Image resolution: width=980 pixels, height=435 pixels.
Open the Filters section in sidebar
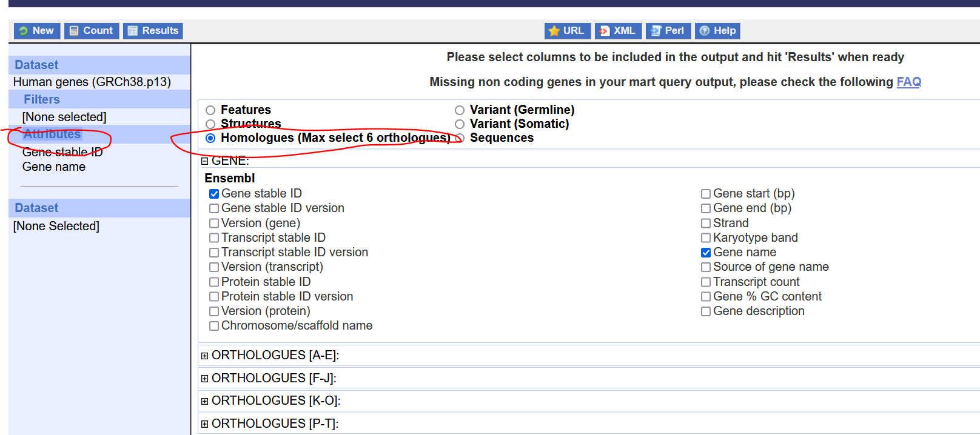click(42, 99)
